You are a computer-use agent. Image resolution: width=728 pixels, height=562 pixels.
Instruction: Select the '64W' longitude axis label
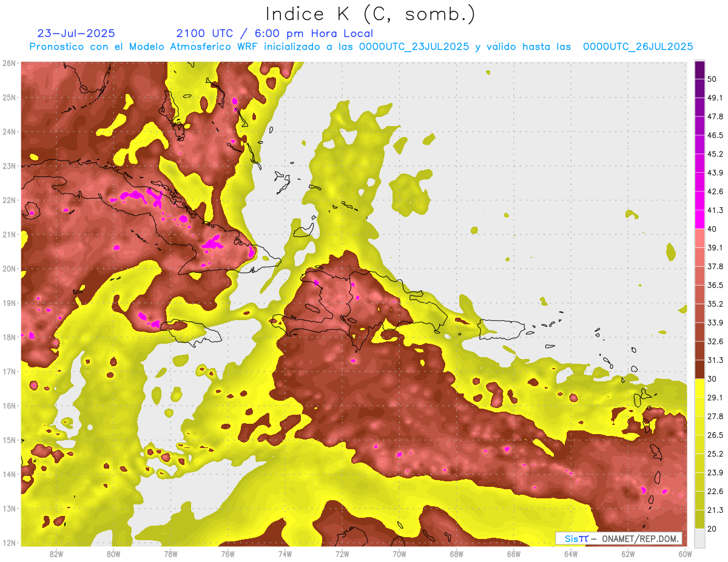pyautogui.click(x=571, y=554)
